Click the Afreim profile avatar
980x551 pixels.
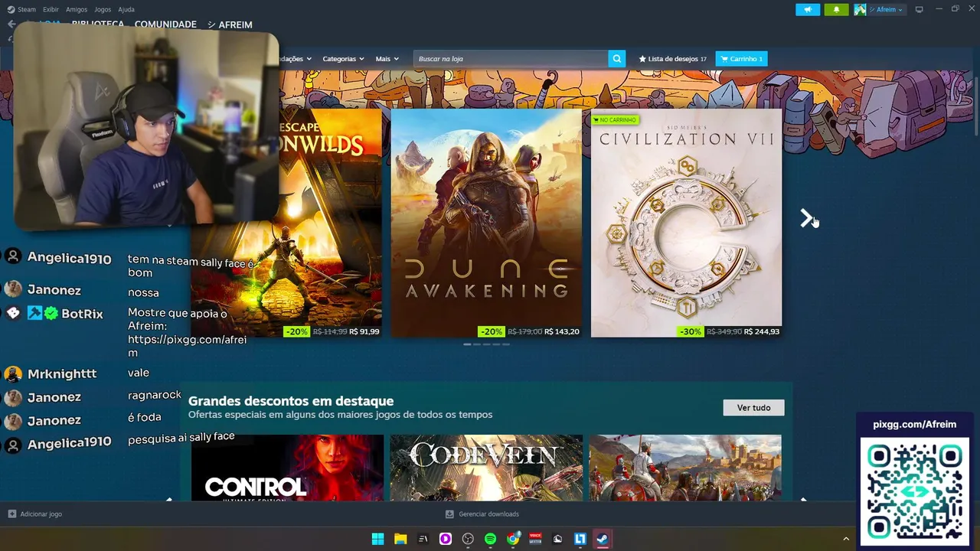coord(860,9)
